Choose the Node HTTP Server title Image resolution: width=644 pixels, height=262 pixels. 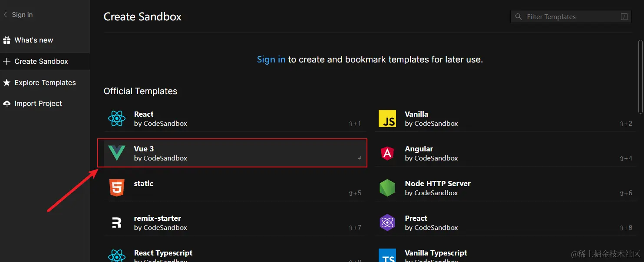click(x=438, y=183)
